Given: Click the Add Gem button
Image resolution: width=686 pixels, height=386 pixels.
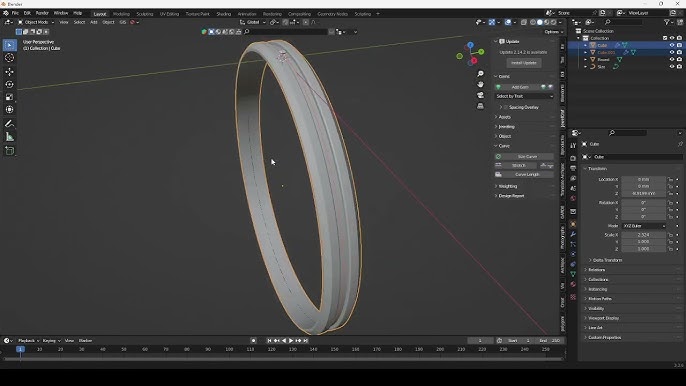Looking at the screenshot, I should [520, 87].
